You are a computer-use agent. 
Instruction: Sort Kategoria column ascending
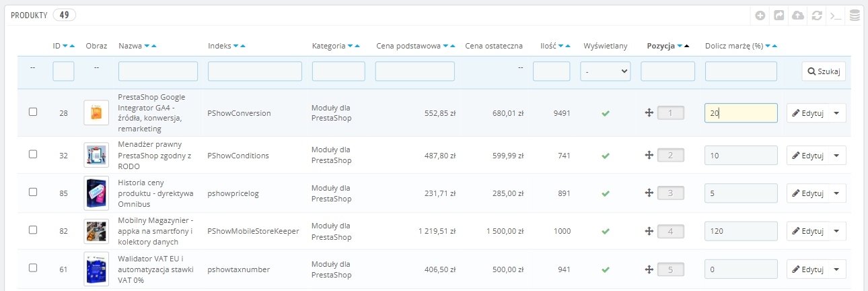(357, 46)
